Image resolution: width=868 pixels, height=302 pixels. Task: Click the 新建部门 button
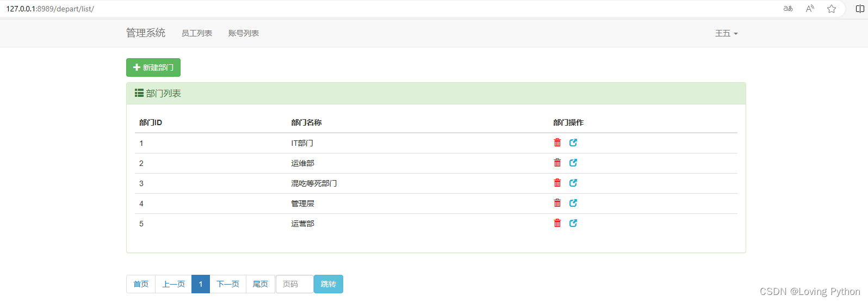(x=153, y=67)
